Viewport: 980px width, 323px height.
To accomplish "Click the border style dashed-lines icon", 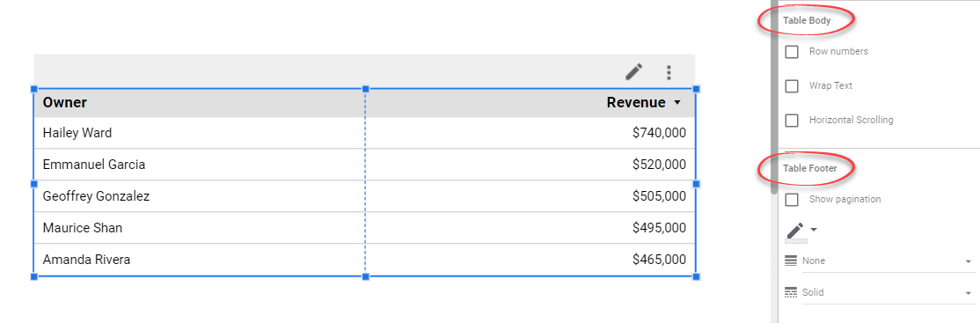I will [791, 292].
